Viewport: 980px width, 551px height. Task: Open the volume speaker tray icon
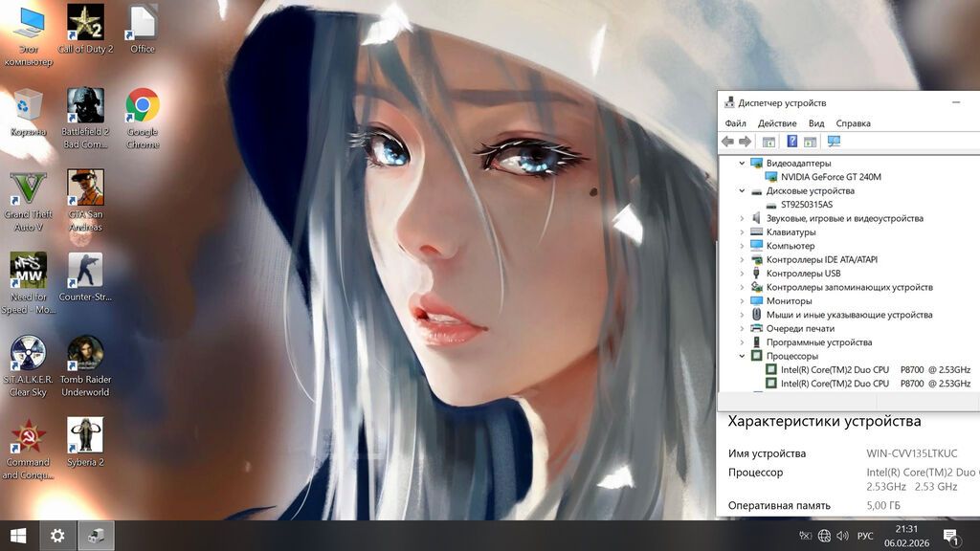[x=842, y=536]
